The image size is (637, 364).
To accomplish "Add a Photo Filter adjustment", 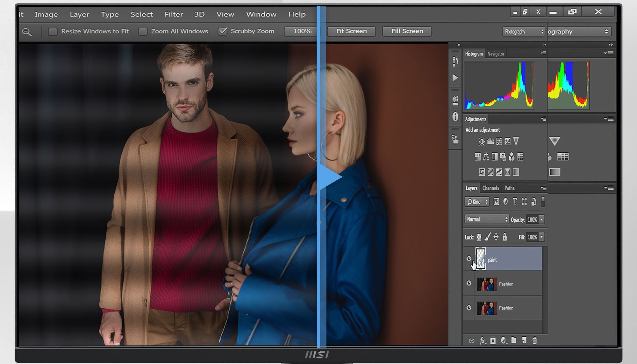I will 503,157.
